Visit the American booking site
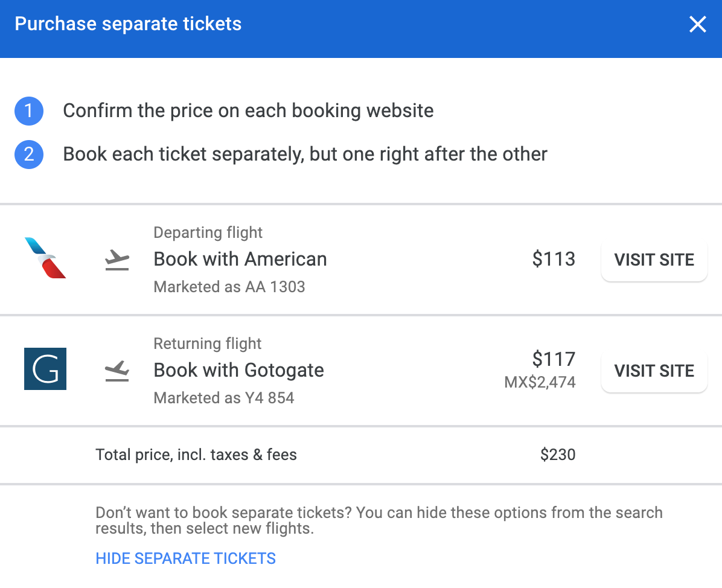The height and width of the screenshot is (588, 722). click(x=654, y=260)
